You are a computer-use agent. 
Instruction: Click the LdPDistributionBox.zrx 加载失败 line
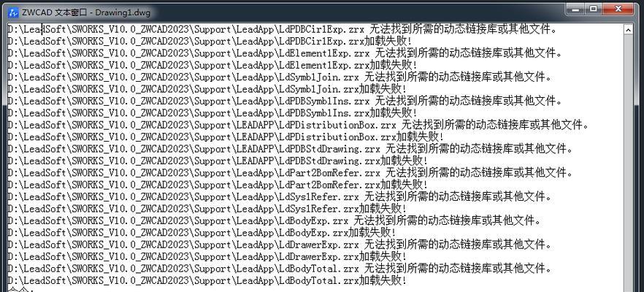click(x=226, y=137)
